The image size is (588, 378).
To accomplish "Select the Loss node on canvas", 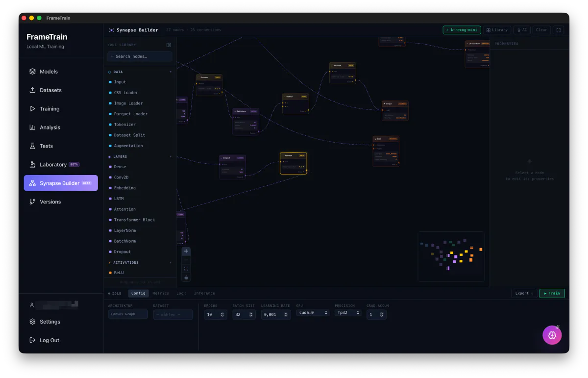I will pos(386,151).
